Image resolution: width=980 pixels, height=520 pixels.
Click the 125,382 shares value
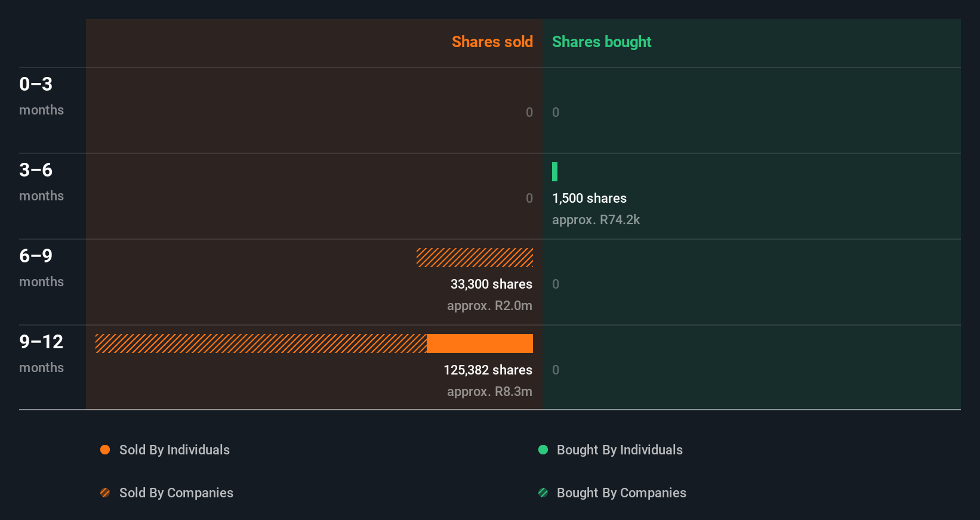pyautogui.click(x=488, y=370)
